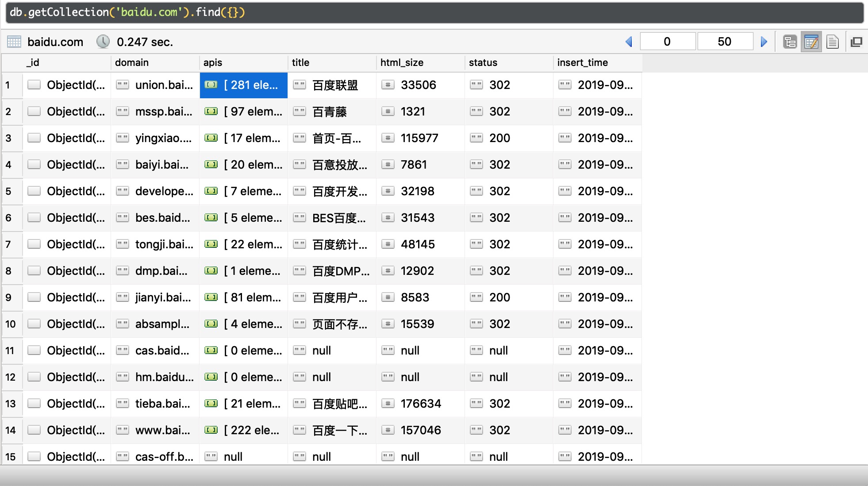Go to previous page of results

[629, 42]
